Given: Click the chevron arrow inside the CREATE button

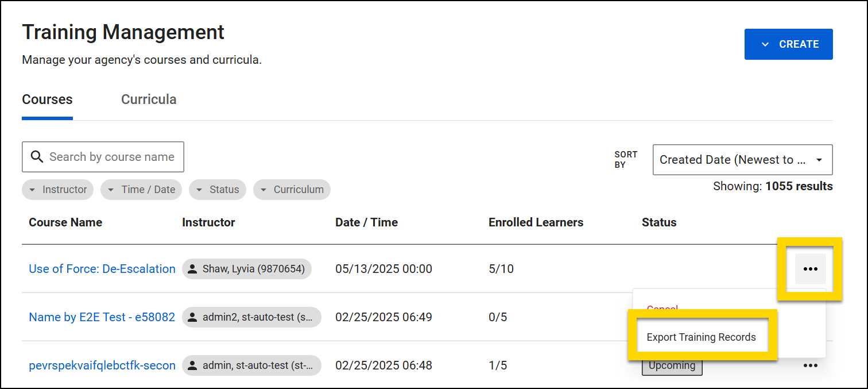Looking at the screenshot, I should coord(764,44).
